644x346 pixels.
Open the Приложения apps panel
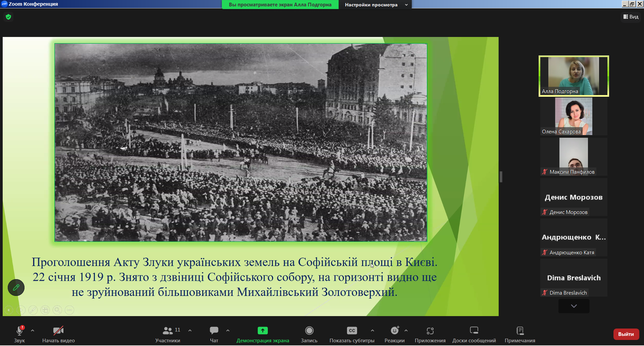click(x=430, y=335)
